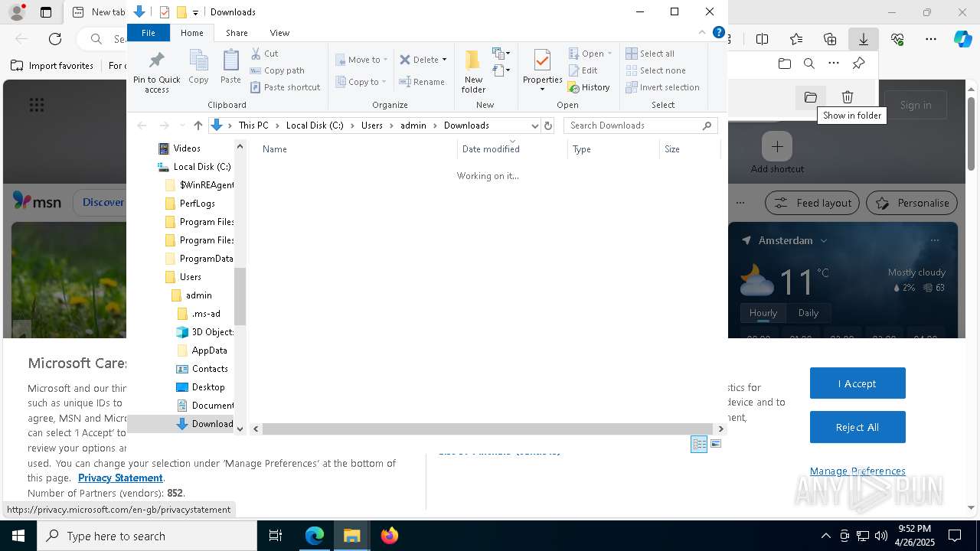Click Select all in ribbon
980x551 pixels.
650,54
